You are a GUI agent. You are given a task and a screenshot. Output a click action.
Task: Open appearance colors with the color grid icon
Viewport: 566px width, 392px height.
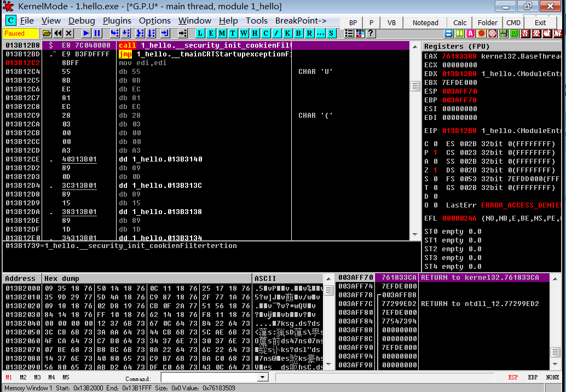coord(360,33)
